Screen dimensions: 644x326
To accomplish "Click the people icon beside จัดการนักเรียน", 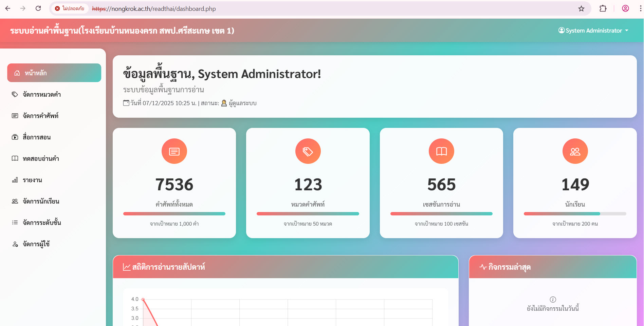I will (x=15, y=201).
